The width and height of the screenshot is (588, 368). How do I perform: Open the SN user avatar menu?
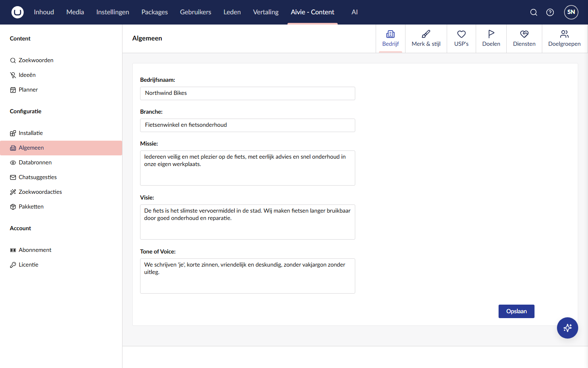(571, 12)
